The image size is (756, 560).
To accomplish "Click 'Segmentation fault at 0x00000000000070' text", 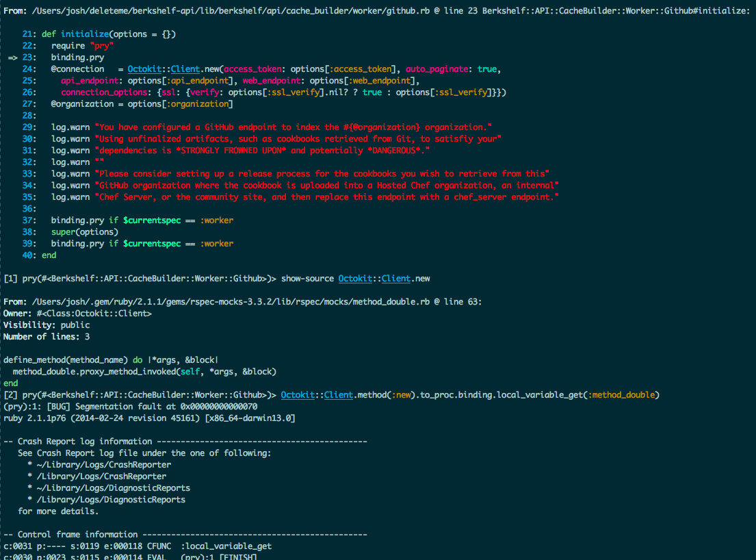I will pyautogui.click(x=166, y=407).
